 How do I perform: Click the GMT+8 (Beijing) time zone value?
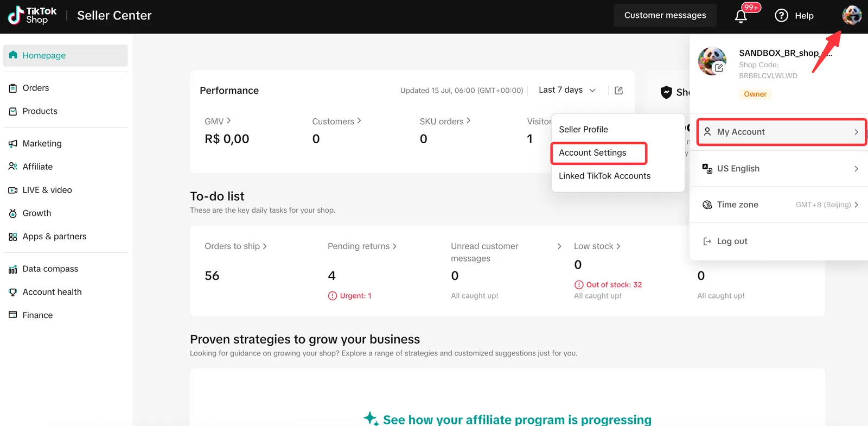click(x=823, y=205)
